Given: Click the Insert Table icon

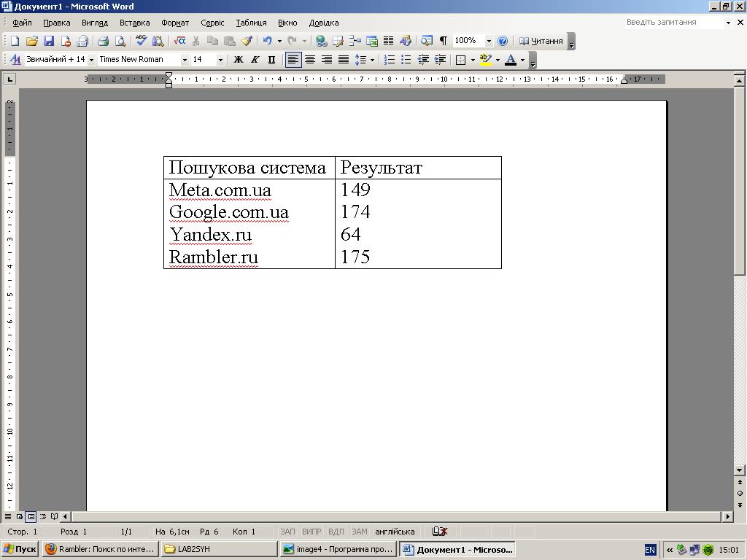Looking at the screenshot, I should pos(355,41).
